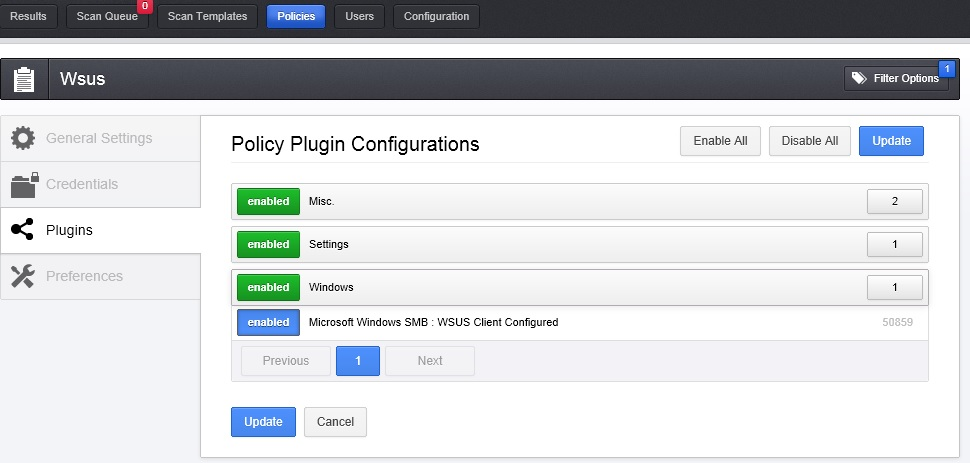Click the blue Filter Options count badge
The height and width of the screenshot is (463, 970).
[946, 68]
